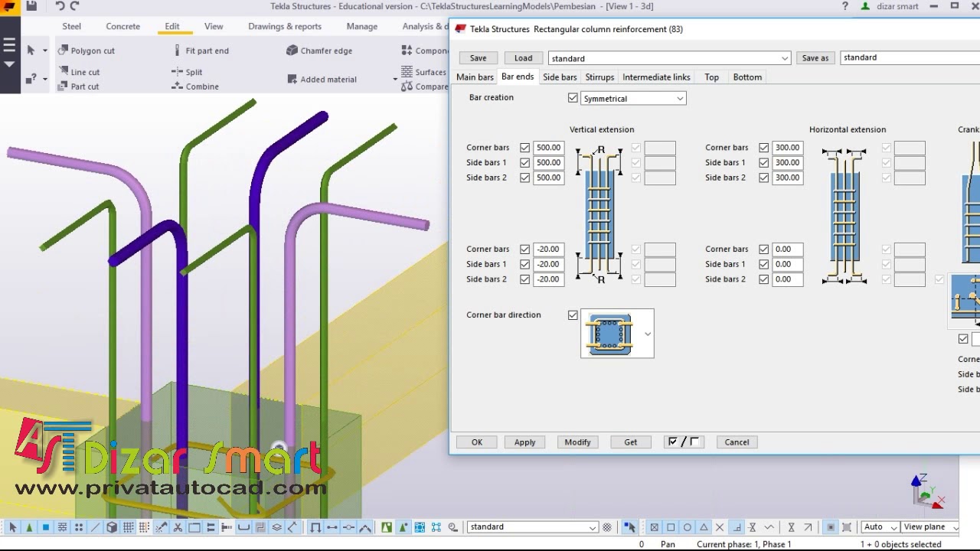Toggle snap to end points boxed-X icon
Screen dimensions: 980x551
pyautogui.click(x=654, y=527)
